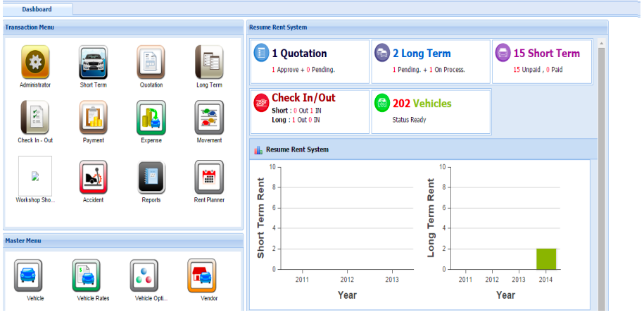This screenshot has width=644, height=315.
Task: Open the Reports notebook icon
Action: tap(151, 177)
